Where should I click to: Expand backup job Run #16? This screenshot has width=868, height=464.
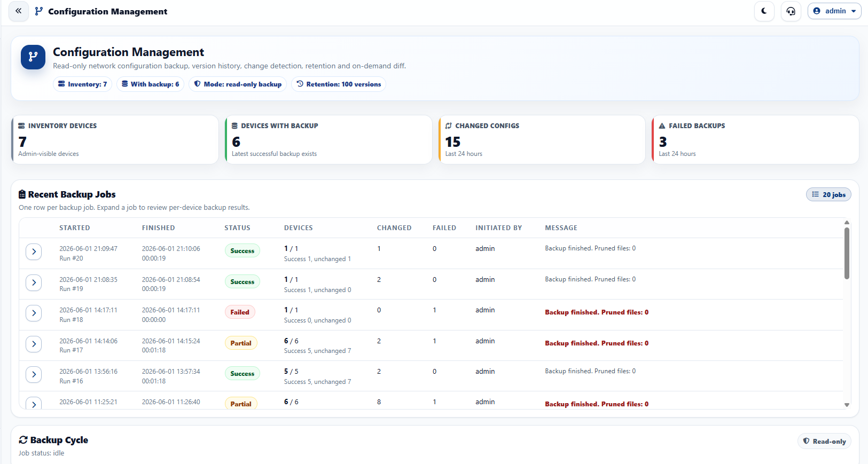pyautogui.click(x=34, y=374)
